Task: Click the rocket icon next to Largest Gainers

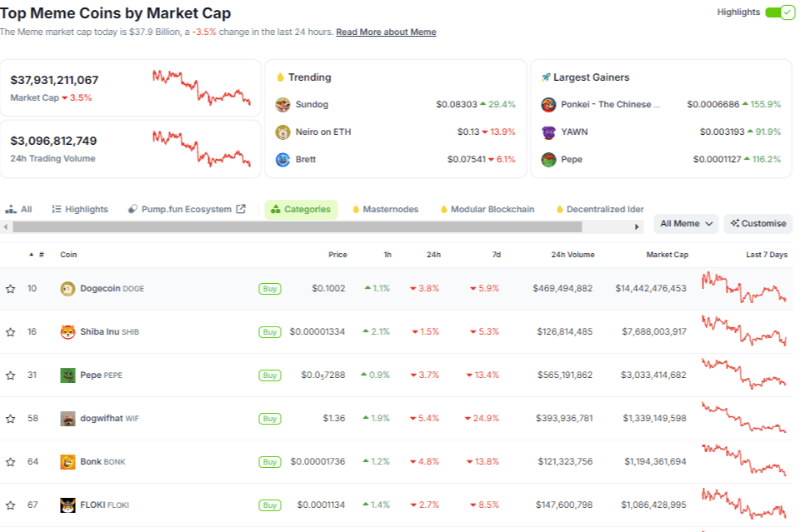Action: pos(545,77)
